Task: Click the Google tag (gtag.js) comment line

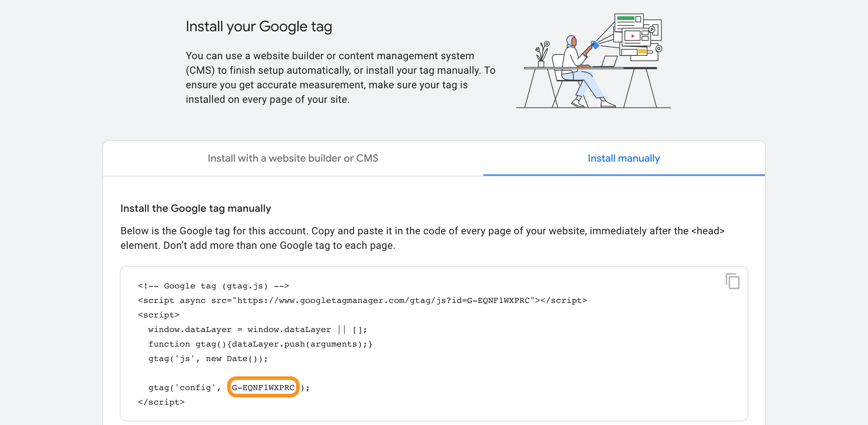Action: tap(213, 286)
